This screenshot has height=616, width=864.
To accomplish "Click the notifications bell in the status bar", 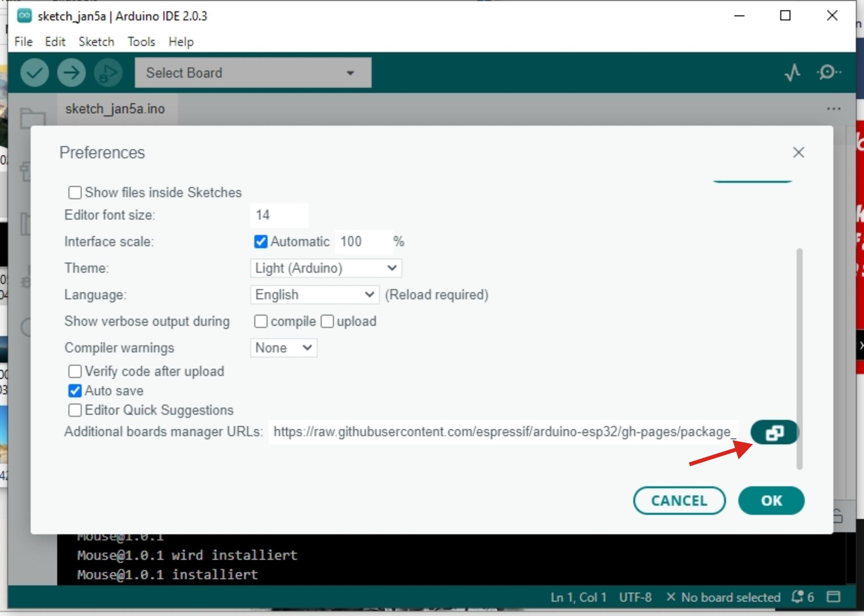I will pyautogui.click(x=798, y=597).
